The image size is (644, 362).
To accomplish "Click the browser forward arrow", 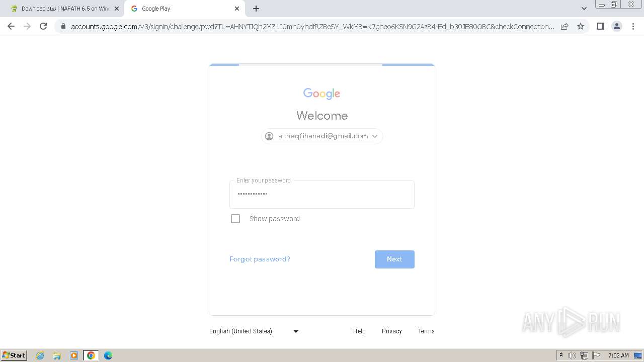I will (x=27, y=26).
